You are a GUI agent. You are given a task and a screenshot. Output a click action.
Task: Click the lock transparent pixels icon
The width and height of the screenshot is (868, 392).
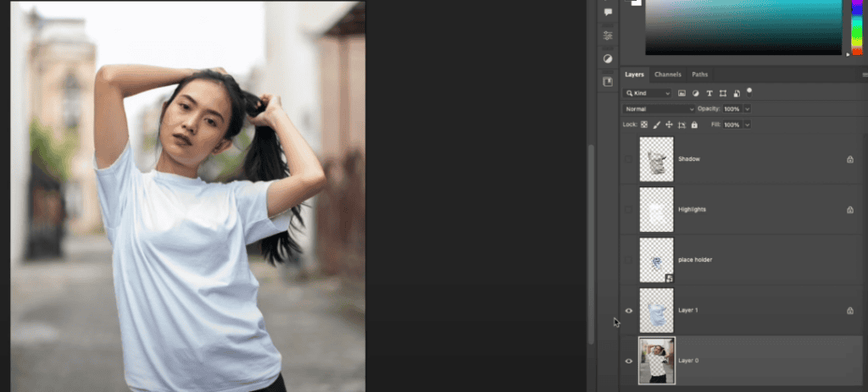[643, 124]
